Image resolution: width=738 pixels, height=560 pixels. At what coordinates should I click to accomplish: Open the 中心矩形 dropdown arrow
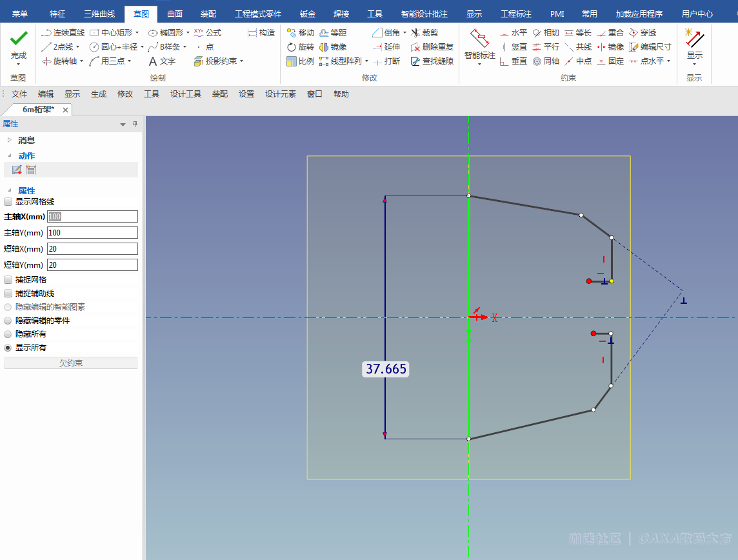click(137, 32)
